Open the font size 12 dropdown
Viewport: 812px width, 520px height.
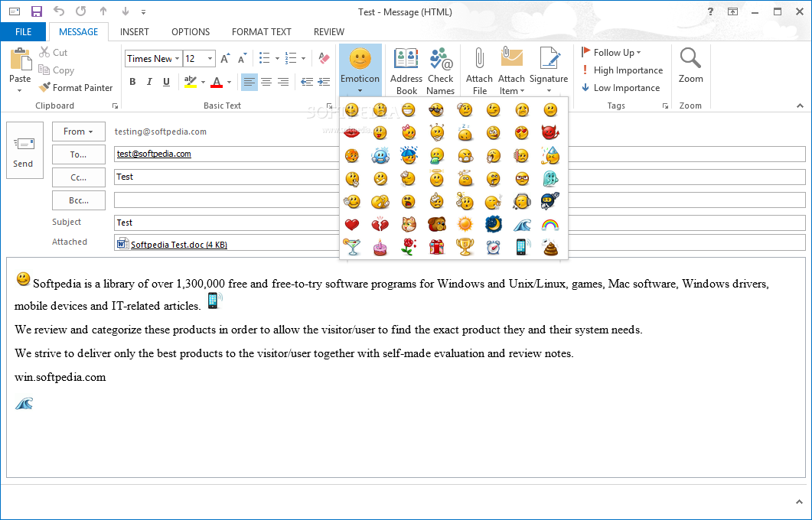pos(210,58)
